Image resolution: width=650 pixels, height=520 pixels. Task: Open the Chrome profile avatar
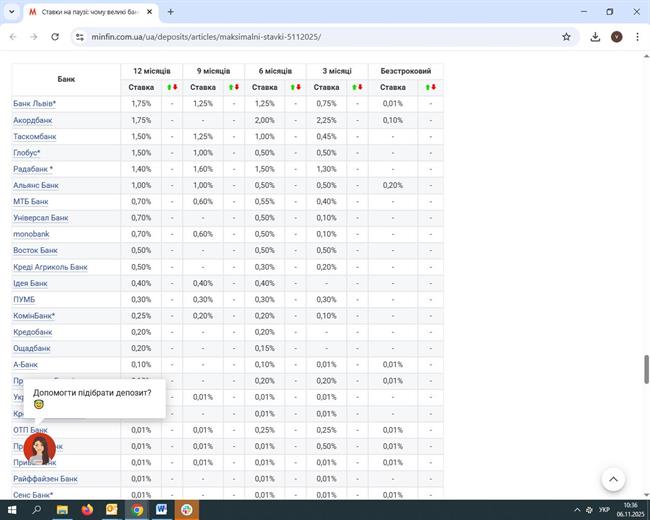[x=617, y=37]
